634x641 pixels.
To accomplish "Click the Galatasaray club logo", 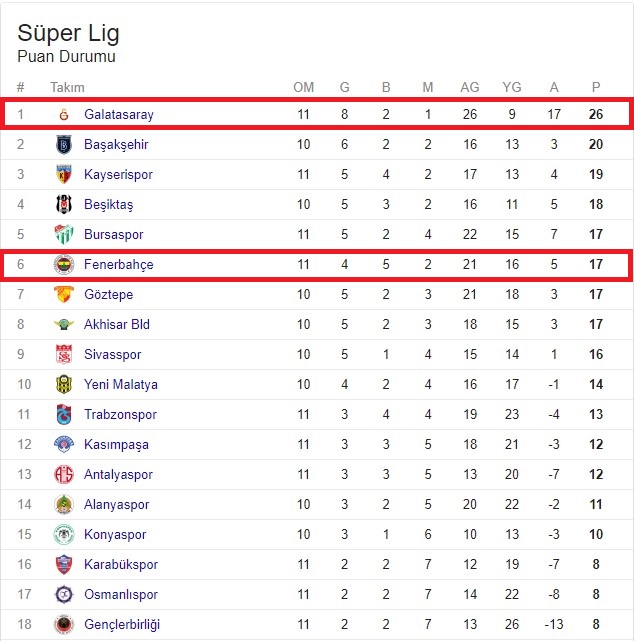I will tap(64, 114).
